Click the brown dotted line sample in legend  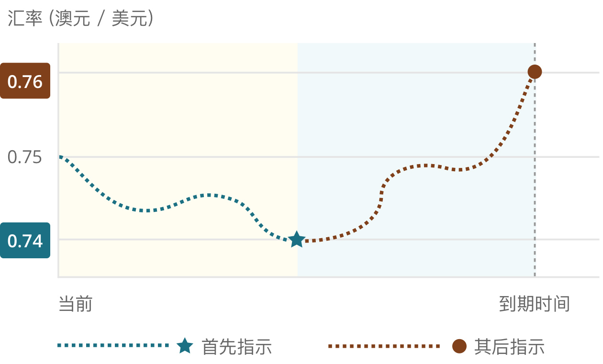tap(384, 345)
